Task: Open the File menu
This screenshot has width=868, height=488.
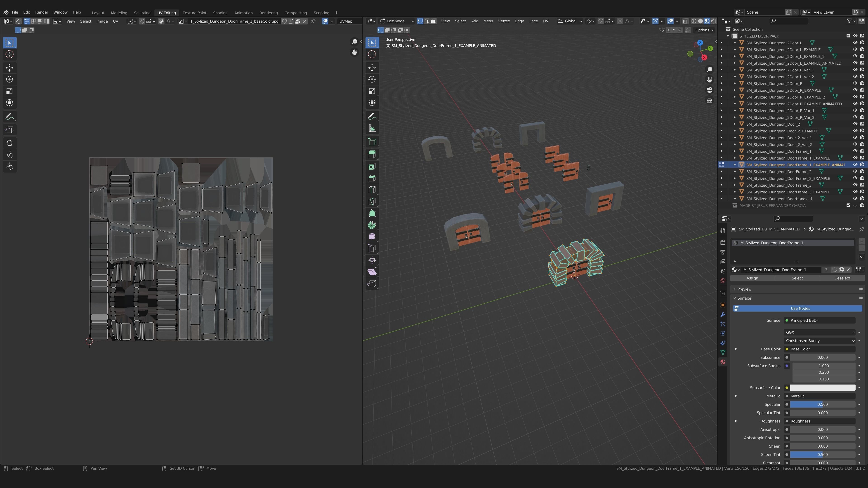Action: (15, 12)
